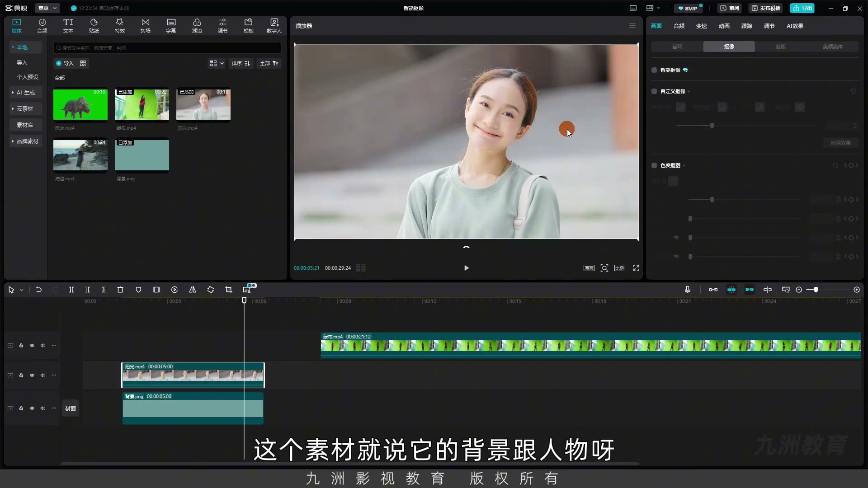Enable the 智能抠像 checkbox
868x488 pixels.
coord(654,70)
